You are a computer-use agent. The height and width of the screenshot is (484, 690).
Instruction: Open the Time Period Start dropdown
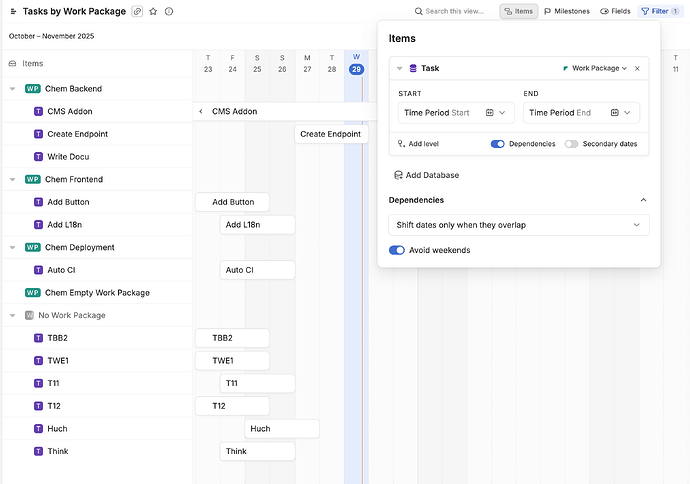[x=456, y=113]
